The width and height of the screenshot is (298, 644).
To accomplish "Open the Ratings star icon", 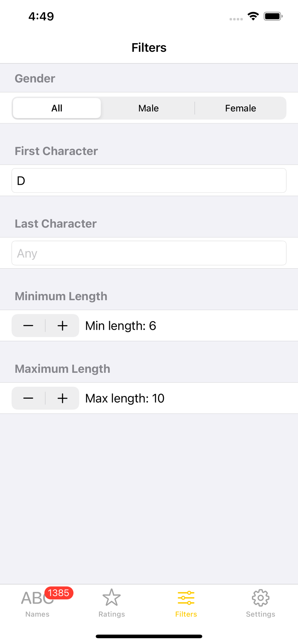I will pyautogui.click(x=112, y=598).
